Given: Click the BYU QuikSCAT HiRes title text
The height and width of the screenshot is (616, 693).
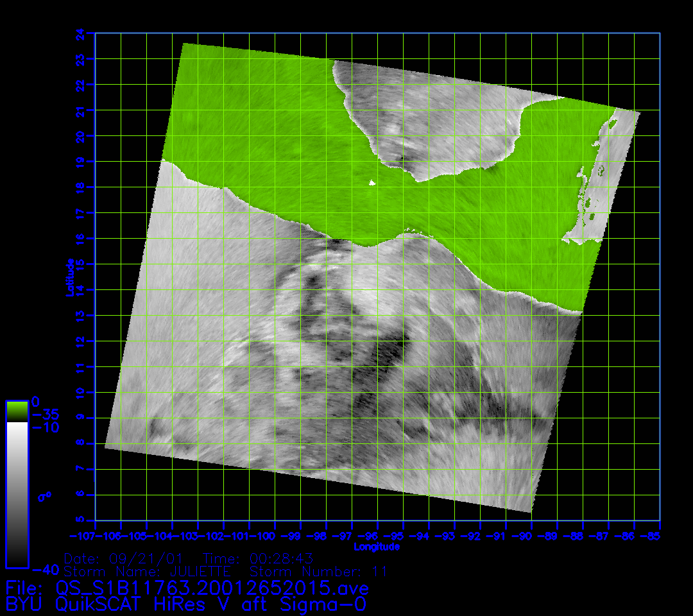Looking at the screenshot, I should (186, 604).
